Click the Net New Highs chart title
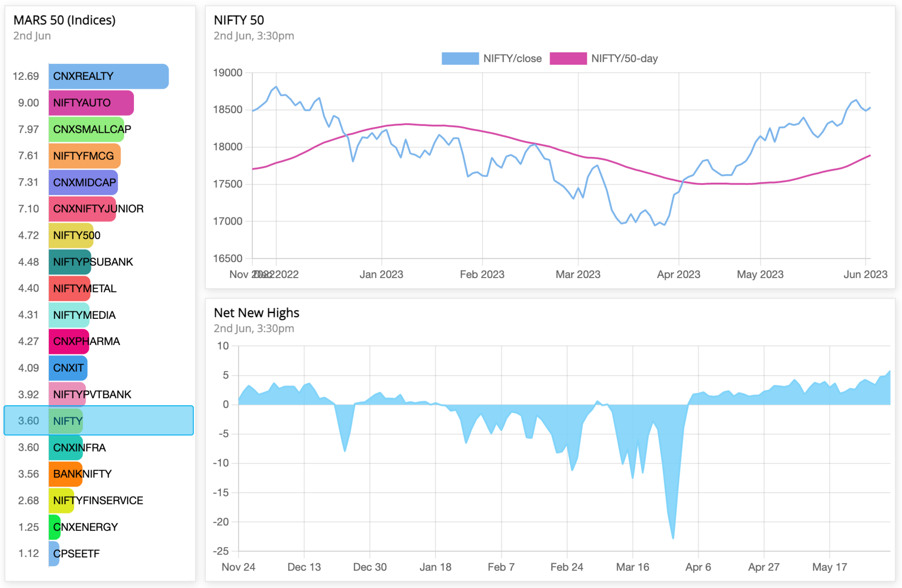This screenshot has height=588, width=902. (257, 313)
